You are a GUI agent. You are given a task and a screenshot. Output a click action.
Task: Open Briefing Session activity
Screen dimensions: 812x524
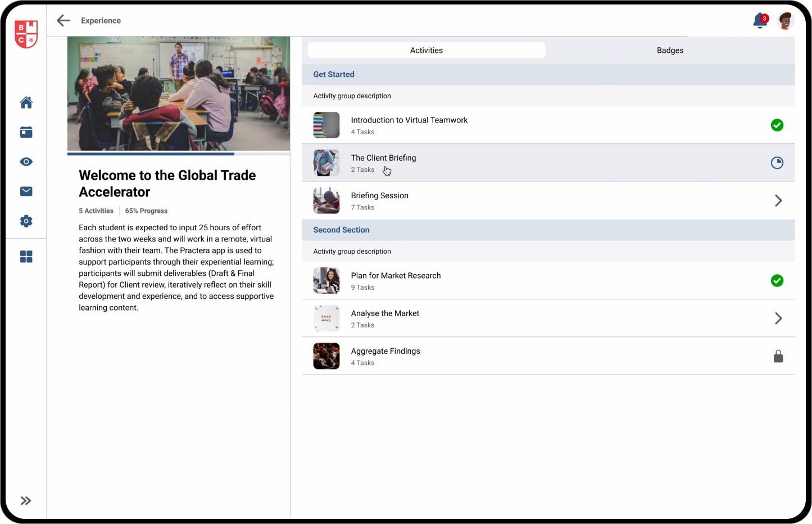(548, 201)
